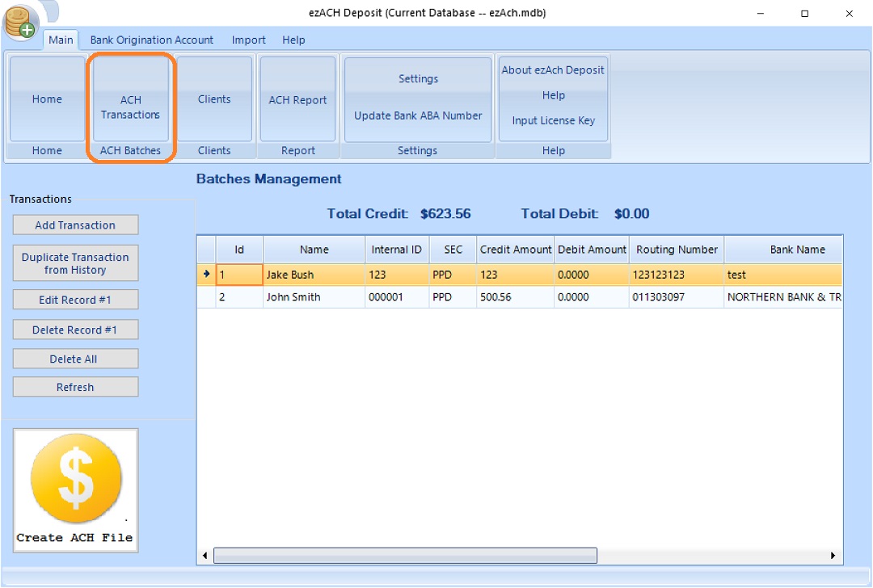This screenshot has width=873, height=588.
Task: Click the Delete All button
Action: tap(75, 359)
